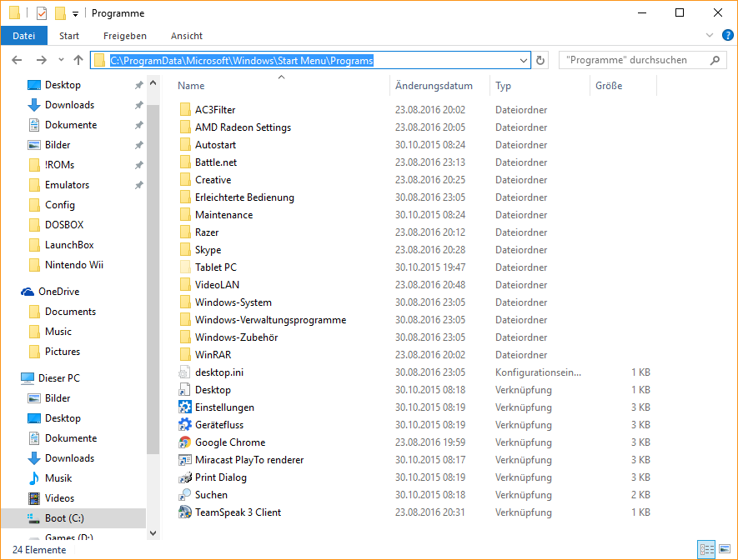Select Config folder in the sidebar
This screenshot has width=738, height=560.
click(60, 205)
